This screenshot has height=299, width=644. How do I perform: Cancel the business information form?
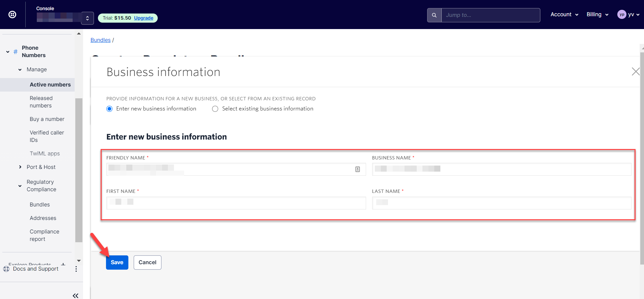click(x=148, y=263)
